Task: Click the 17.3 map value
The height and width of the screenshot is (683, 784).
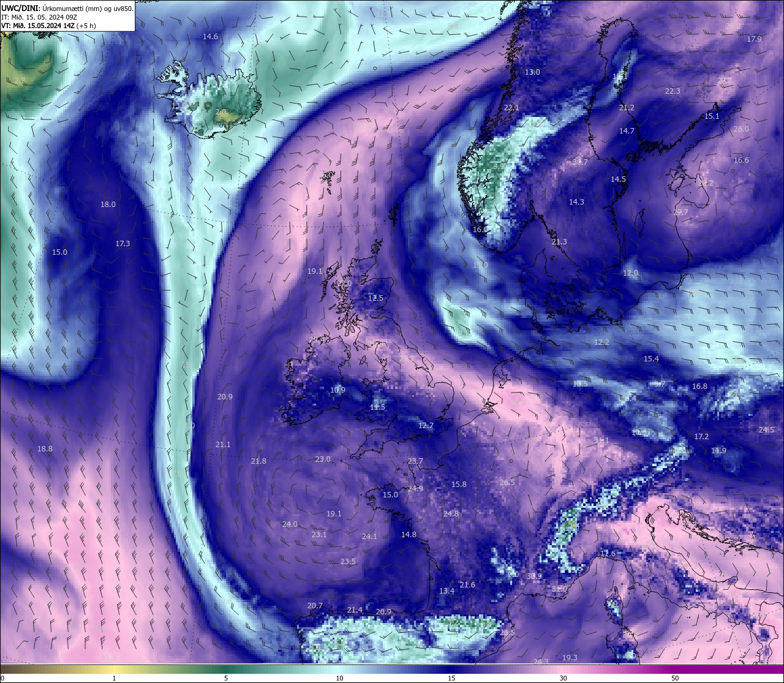Action: (123, 244)
